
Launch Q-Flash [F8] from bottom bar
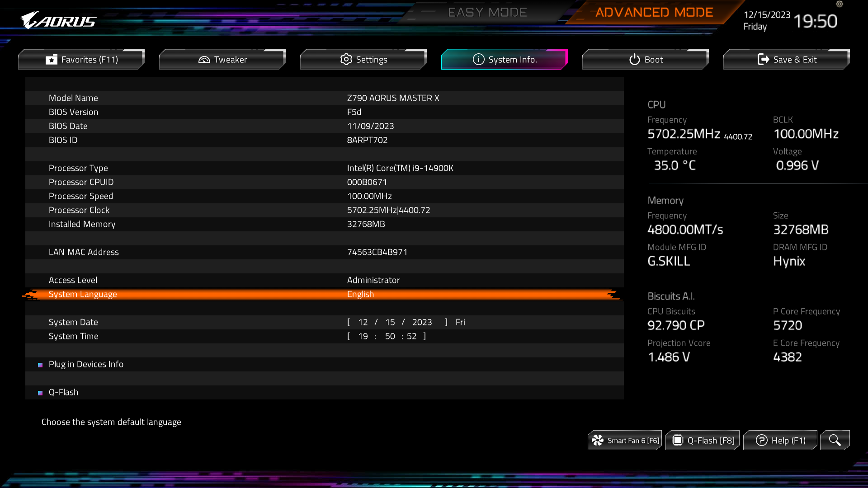click(703, 440)
